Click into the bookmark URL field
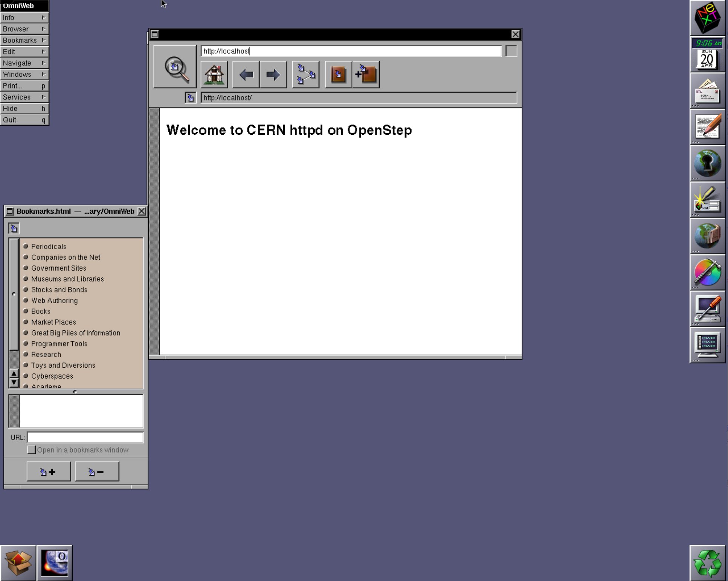The width and height of the screenshot is (728, 581). click(x=85, y=437)
